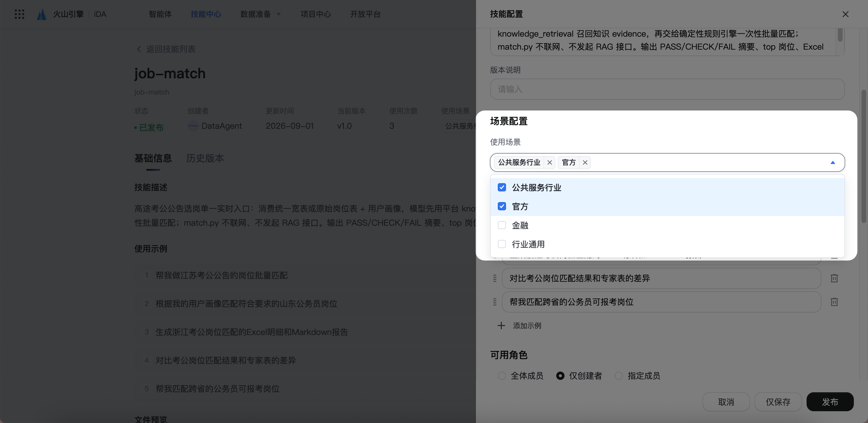Grab drag handle of 对比考公岗位匹配结果 example

tap(495, 278)
